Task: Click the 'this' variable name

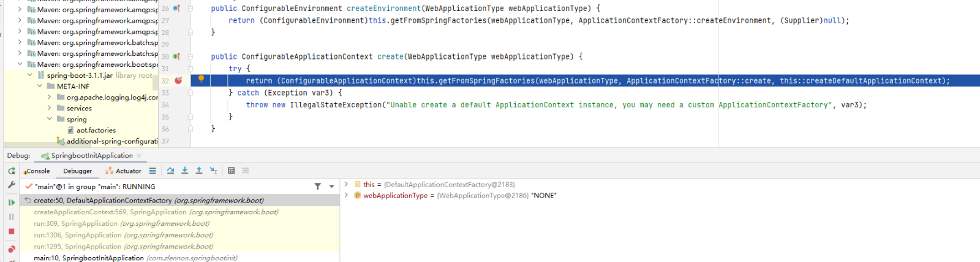Action: click(369, 185)
